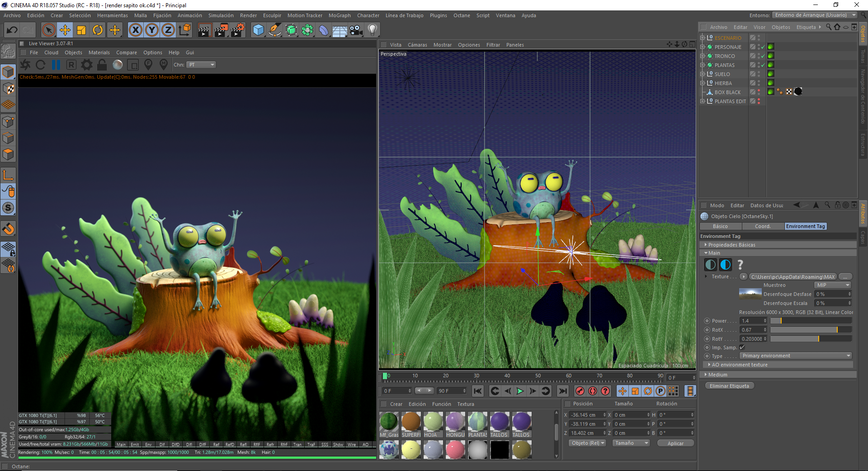Screen dimensions: 868x471
Task: Add a Light object from toolbar
Action: point(372,30)
